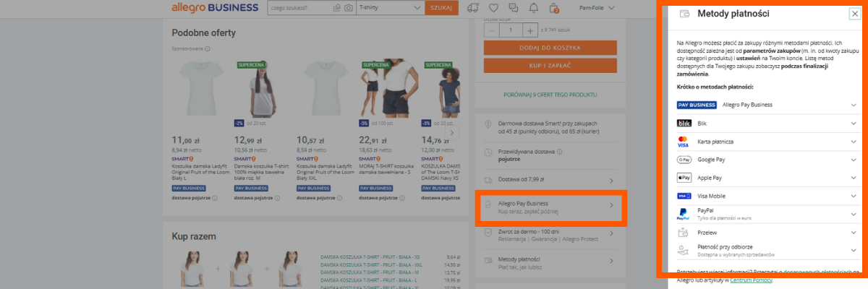The height and width of the screenshot is (289, 868).
Task: Open notifications bell icon
Action: point(534,8)
